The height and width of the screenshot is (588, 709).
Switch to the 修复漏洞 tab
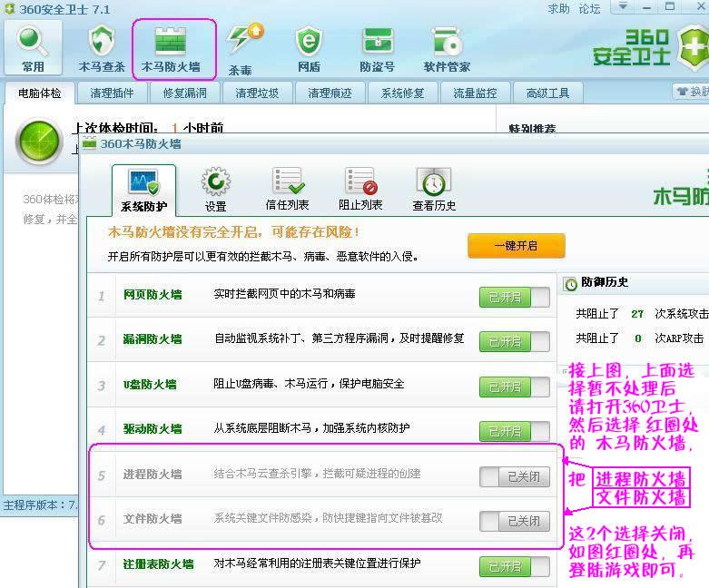click(x=185, y=93)
